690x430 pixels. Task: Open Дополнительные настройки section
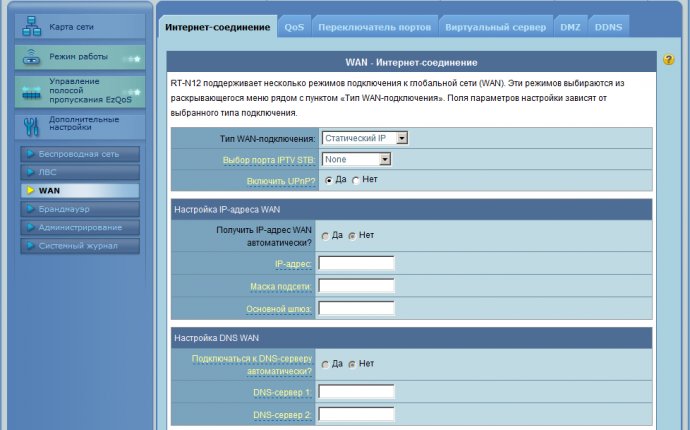point(80,126)
